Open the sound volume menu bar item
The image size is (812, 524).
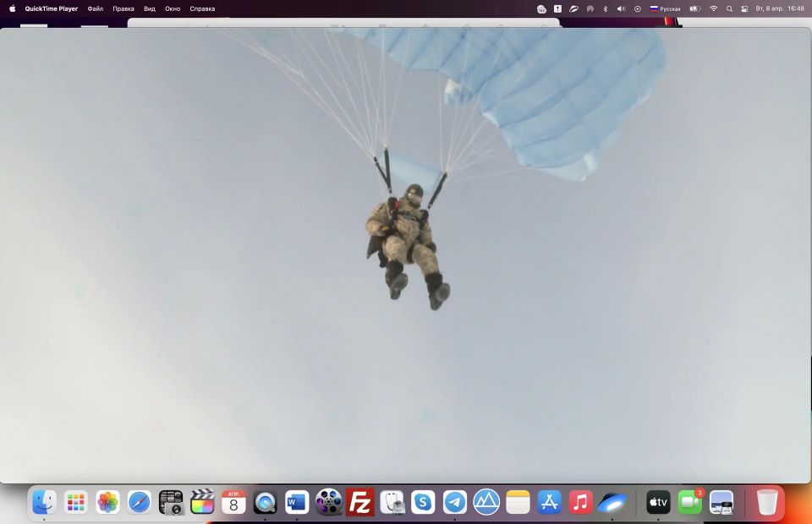tap(622, 8)
